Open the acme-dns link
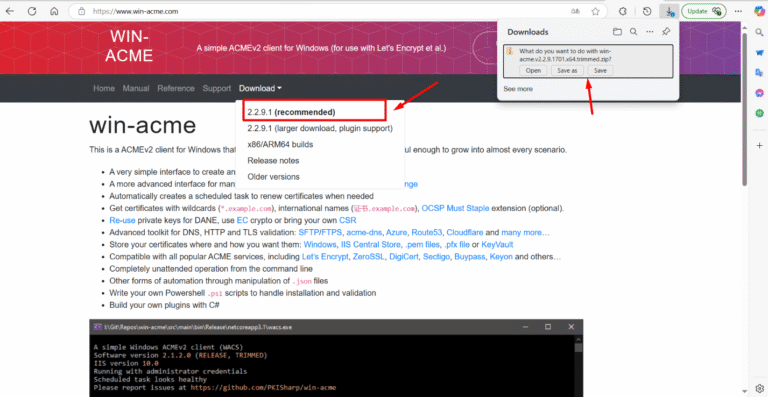The height and width of the screenshot is (397, 768). 364,233
